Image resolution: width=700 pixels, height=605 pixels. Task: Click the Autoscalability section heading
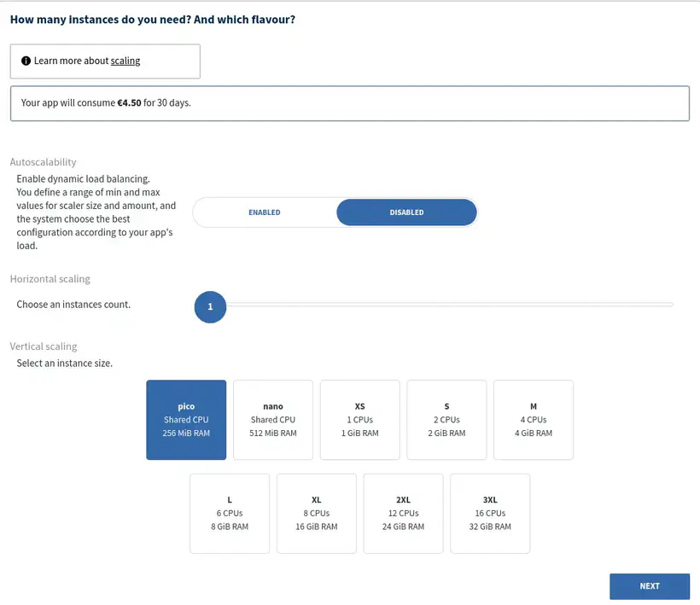pos(43,162)
